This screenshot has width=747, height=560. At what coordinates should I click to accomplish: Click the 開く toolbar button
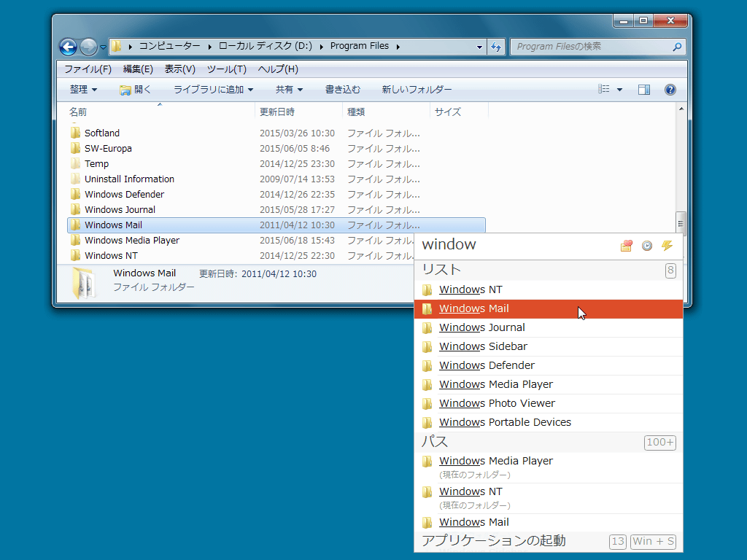tap(135, 90)
